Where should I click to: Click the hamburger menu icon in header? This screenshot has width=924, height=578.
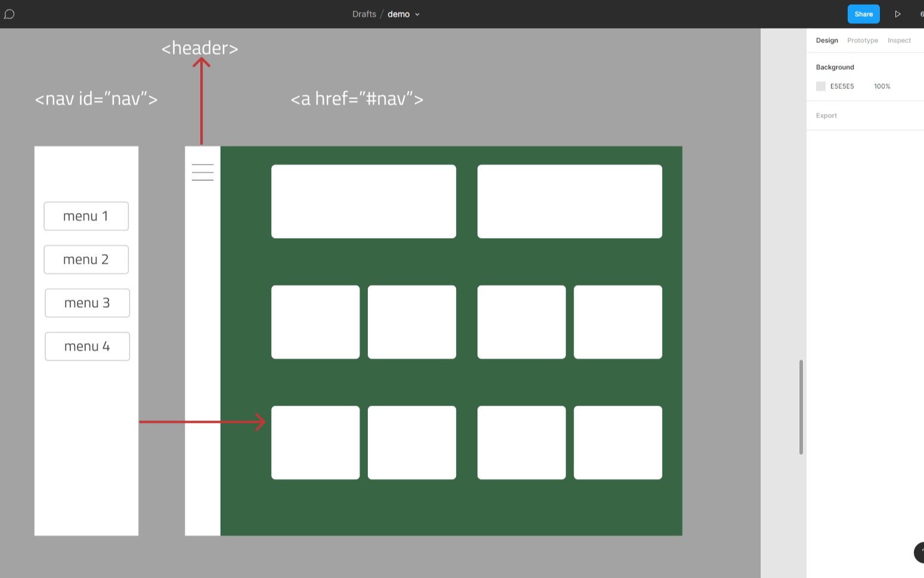point(203,172)
